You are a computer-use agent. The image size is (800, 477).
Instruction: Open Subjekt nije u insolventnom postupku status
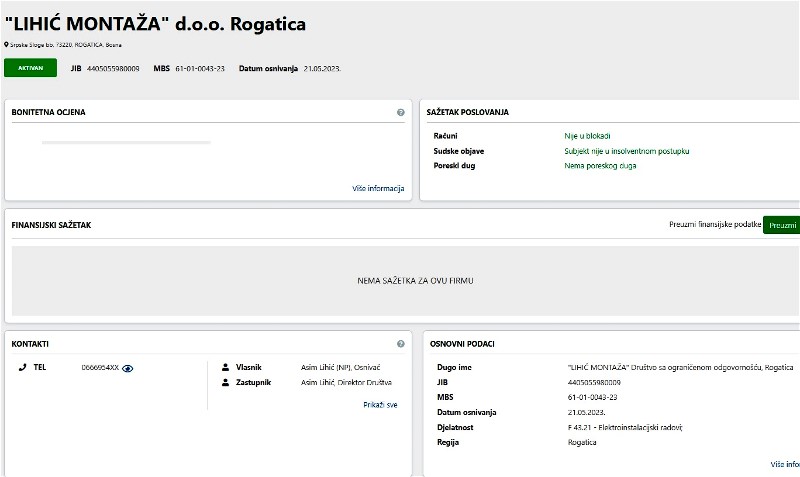coord(627,151)
